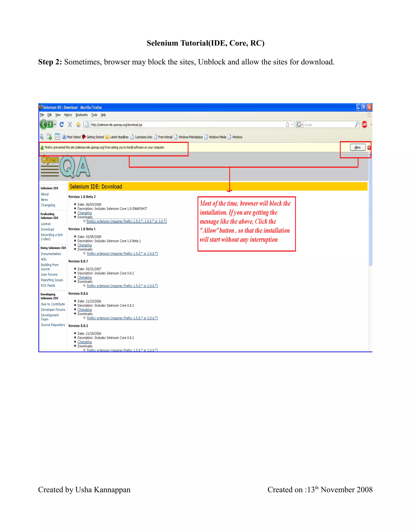Open the Source Repository link

pos(53,325)
